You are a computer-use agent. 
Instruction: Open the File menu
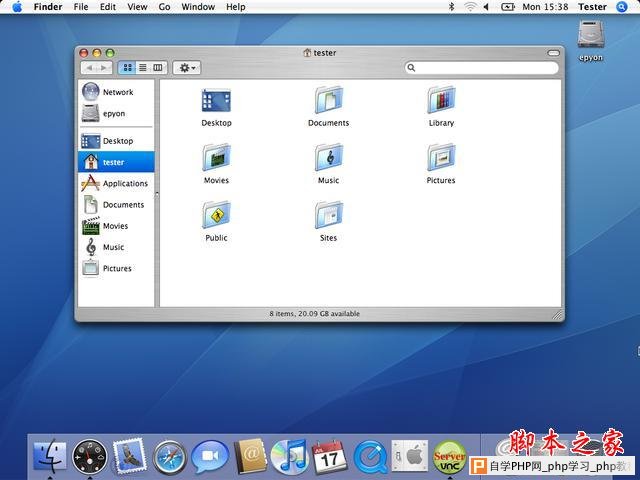81,7
